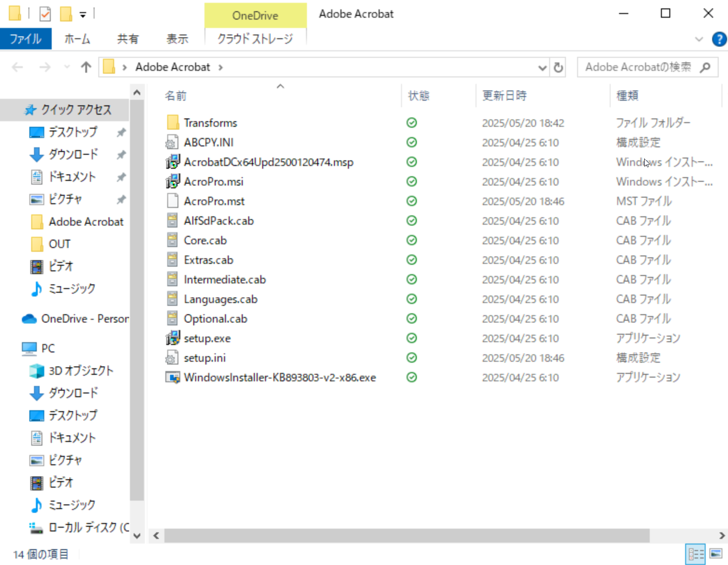Open the Quick Access Toolbar customize dropdown
The height and width of the screenshot is (565, 728).
click(83, 14)
